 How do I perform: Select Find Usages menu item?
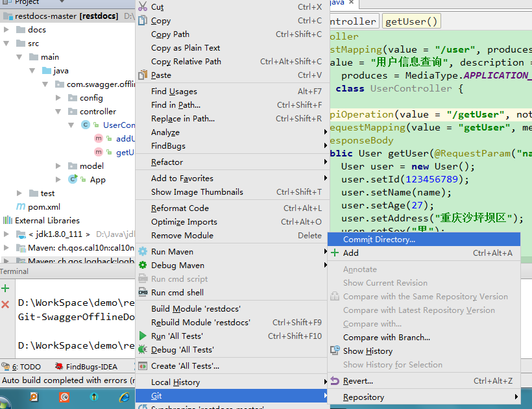click(x=232, y=91)
